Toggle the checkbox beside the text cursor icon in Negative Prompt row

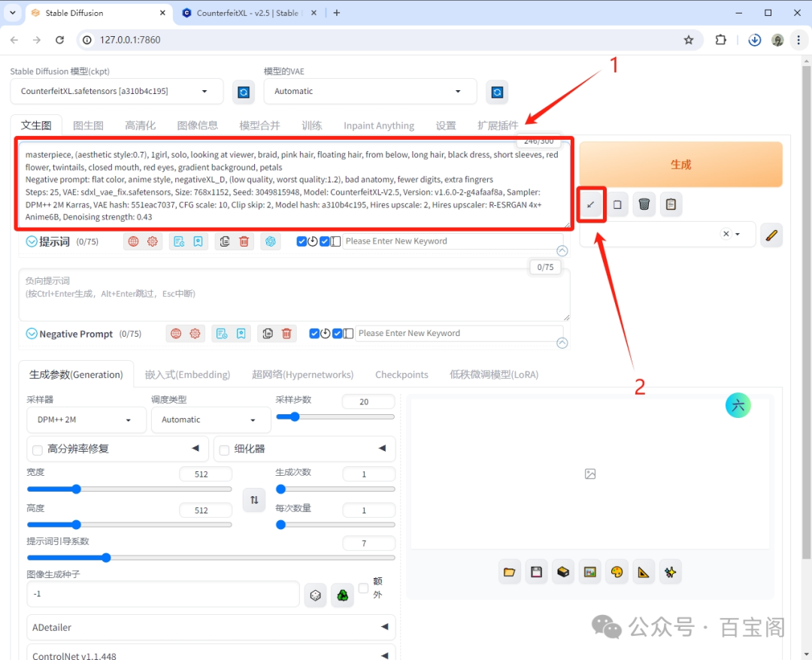point(337,333)
